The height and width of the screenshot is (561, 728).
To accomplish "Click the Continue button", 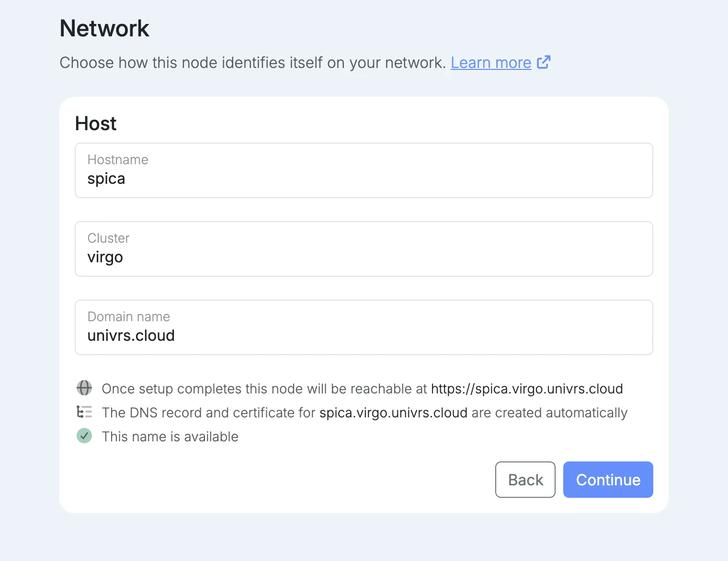I will (608, 480).
